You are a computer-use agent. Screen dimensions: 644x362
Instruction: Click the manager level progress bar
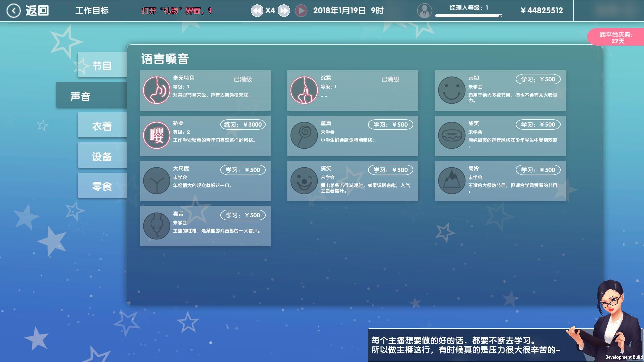[469, 16]
